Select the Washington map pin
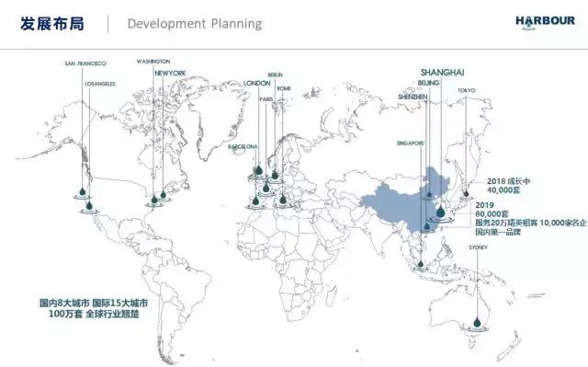This screenshot has width=588, height=367. tap(154, 200)
